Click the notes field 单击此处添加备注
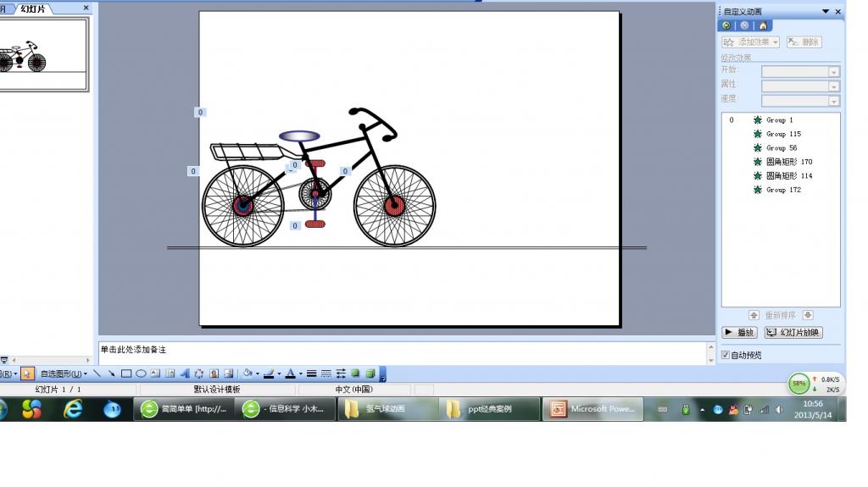Screen dimensions: 868x487 pos(403,352)
